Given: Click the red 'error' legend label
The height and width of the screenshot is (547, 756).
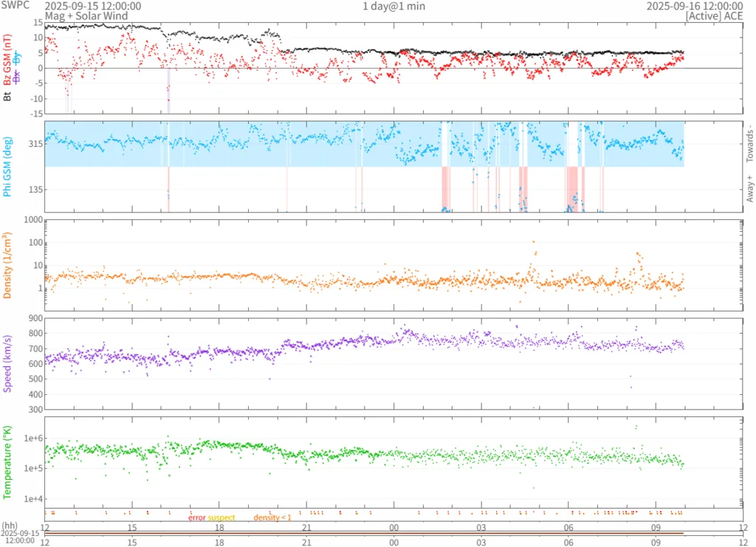Looking at the screenshot, I should 197,517.
